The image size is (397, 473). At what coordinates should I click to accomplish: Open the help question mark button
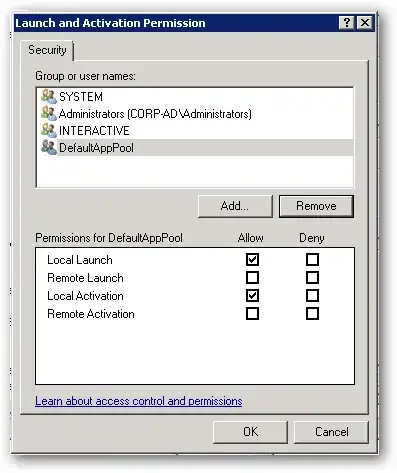[347, 23]
